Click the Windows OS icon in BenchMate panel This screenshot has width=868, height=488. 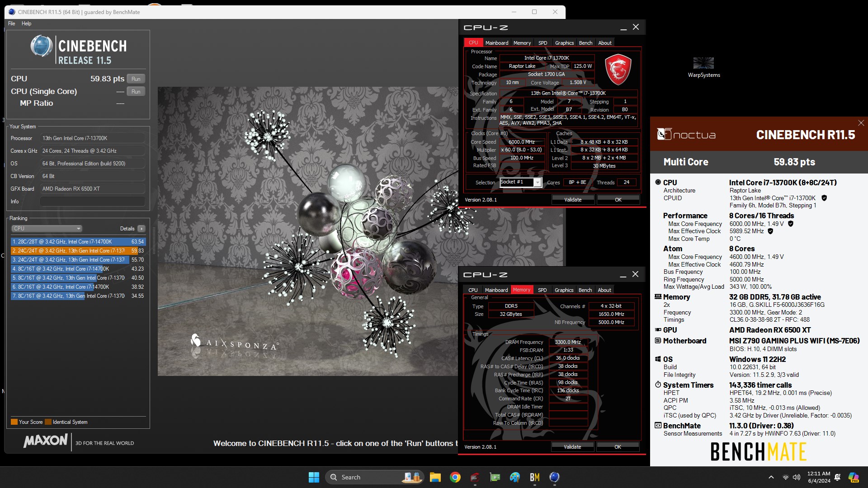(658, 359)
